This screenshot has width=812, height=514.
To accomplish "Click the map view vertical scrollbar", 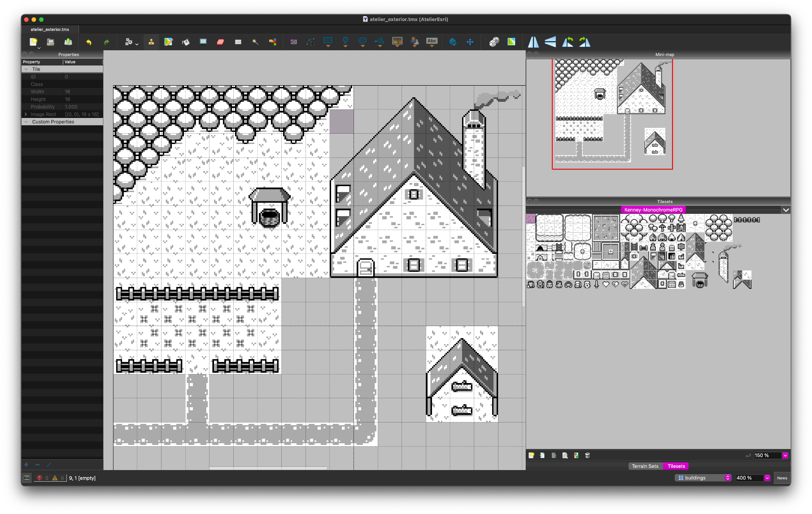I will point(524,236).
